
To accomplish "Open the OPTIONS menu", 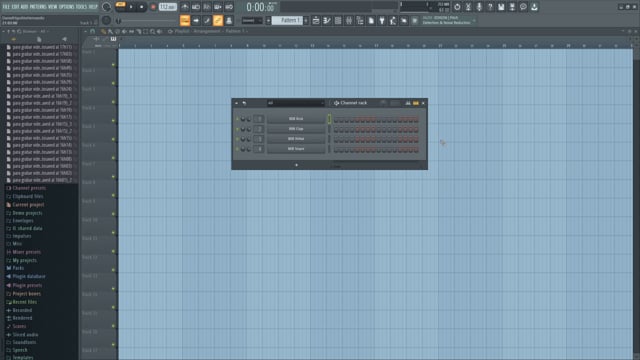I will 67,7.
